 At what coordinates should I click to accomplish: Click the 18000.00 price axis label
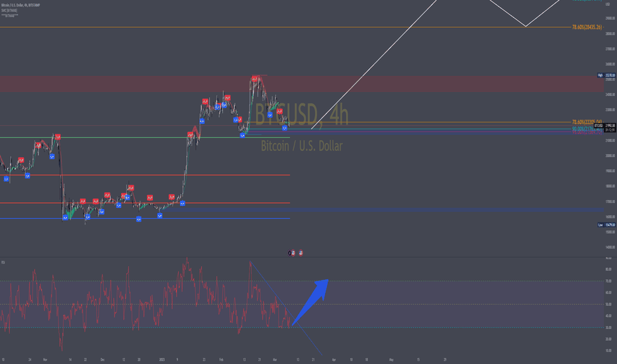click(610, 186)
